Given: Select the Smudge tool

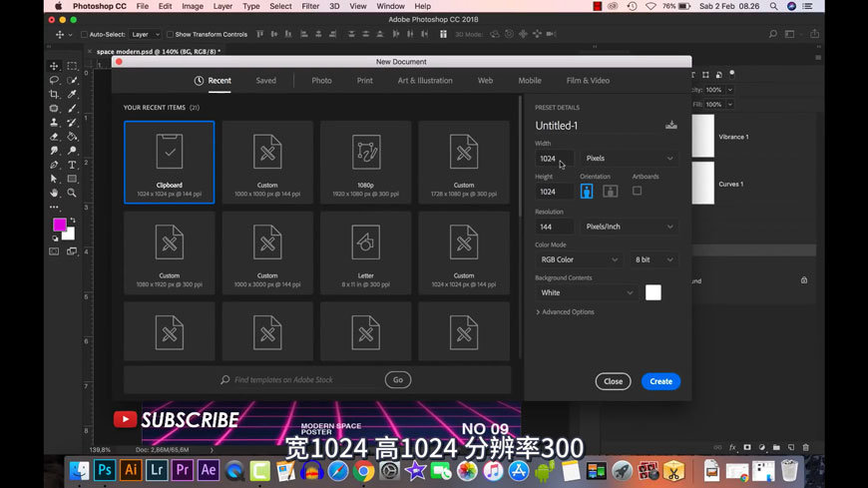Looking at the screenshot, I should pyautogui.click(x=54, y=151).
